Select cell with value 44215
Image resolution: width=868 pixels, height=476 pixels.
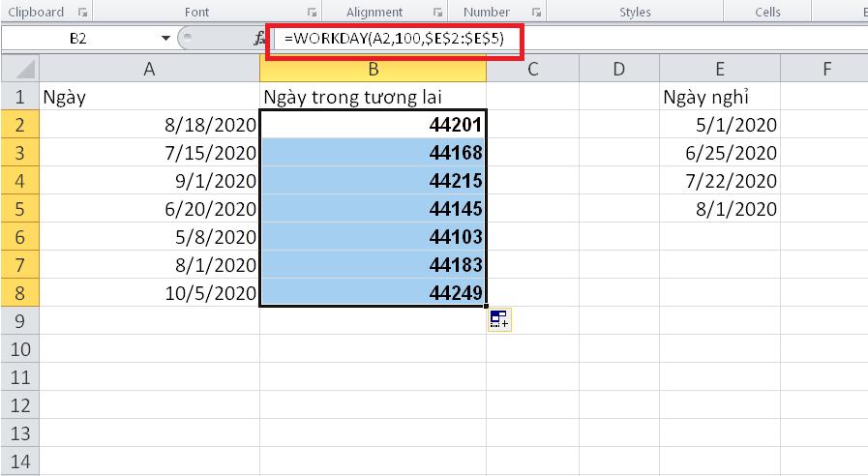374,181
